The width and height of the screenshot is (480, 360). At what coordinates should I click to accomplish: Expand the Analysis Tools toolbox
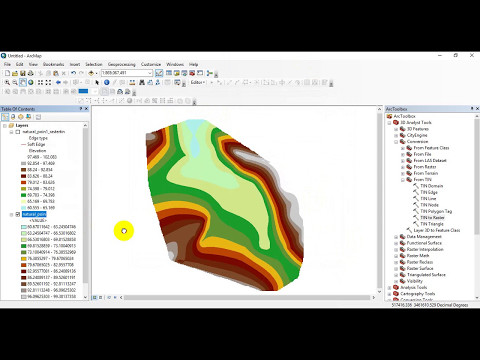pyautogui.click(x=389, y=287)
